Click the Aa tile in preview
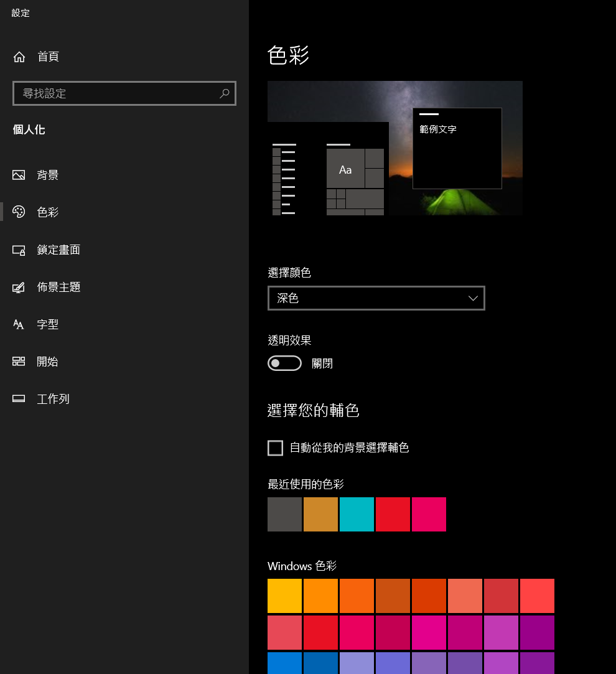616x674 pixels. [x=345, y=168]
